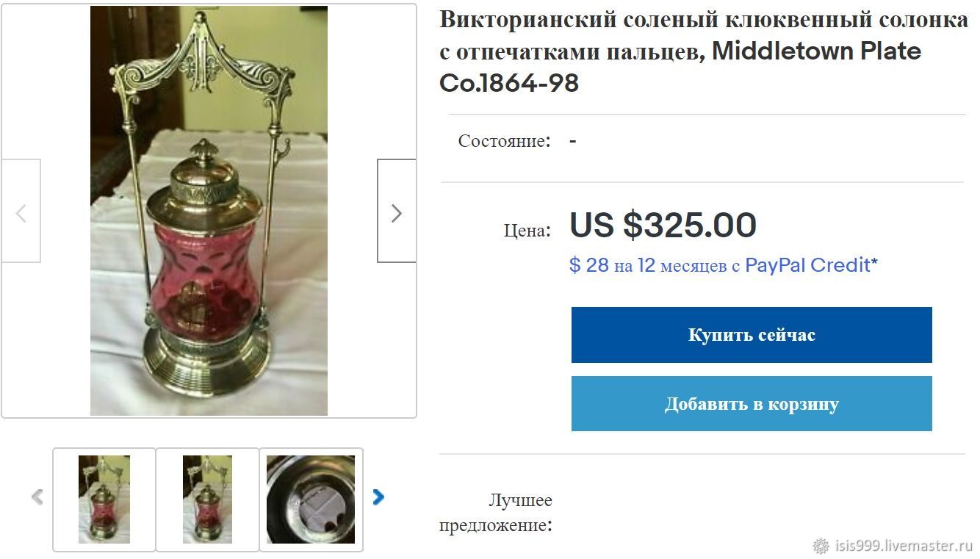Go to previous photo in main gallery

21,212
